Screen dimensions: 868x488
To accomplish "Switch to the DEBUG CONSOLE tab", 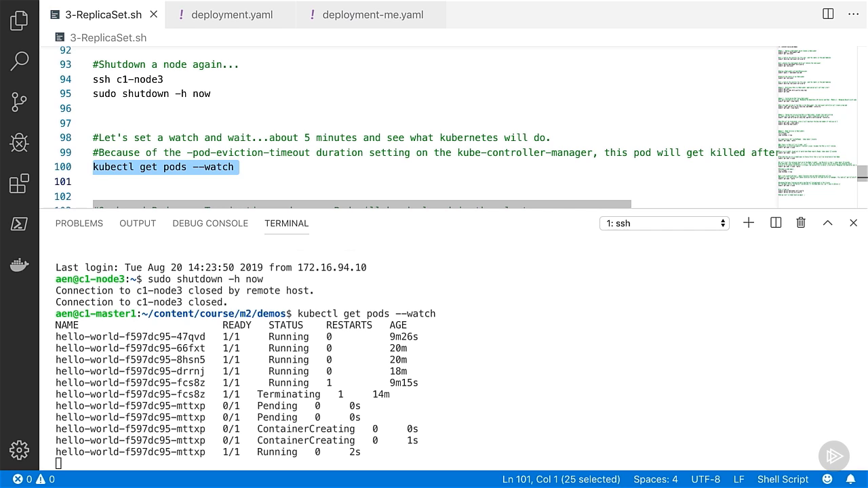I will (210, 223).
